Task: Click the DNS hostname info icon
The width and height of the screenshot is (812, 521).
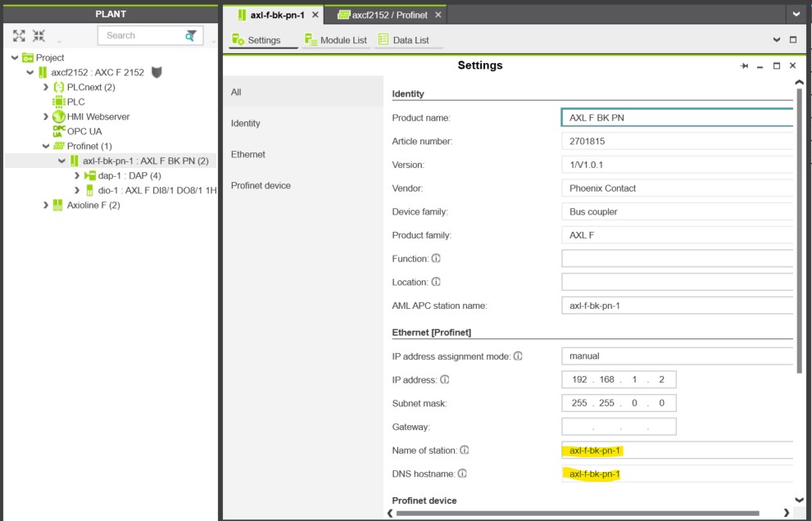Action: coord(462,473)
